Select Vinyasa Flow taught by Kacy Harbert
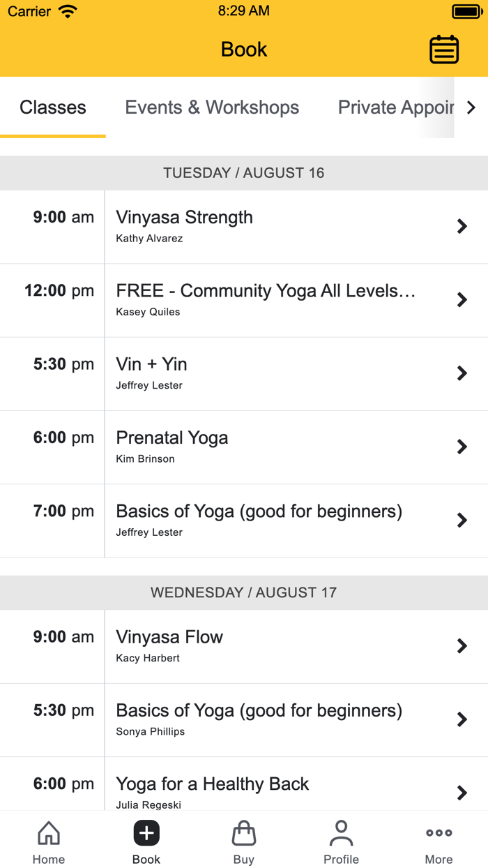Screen dimensions: 488x868 click(x=244, y=645)
